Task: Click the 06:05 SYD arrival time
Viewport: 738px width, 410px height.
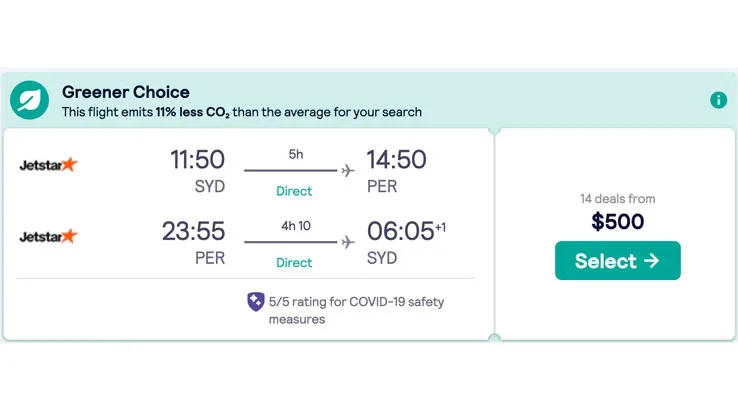Action: [x=400, y=232]
